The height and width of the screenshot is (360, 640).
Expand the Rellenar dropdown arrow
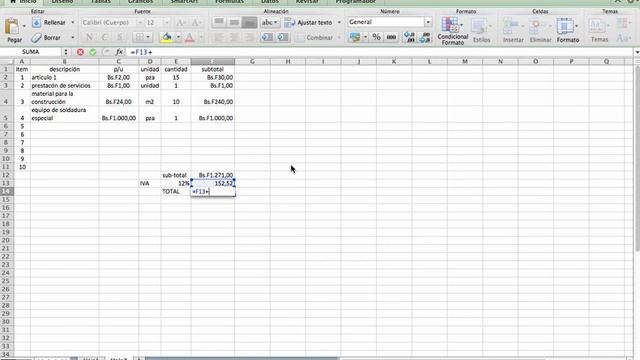point(73,22)
